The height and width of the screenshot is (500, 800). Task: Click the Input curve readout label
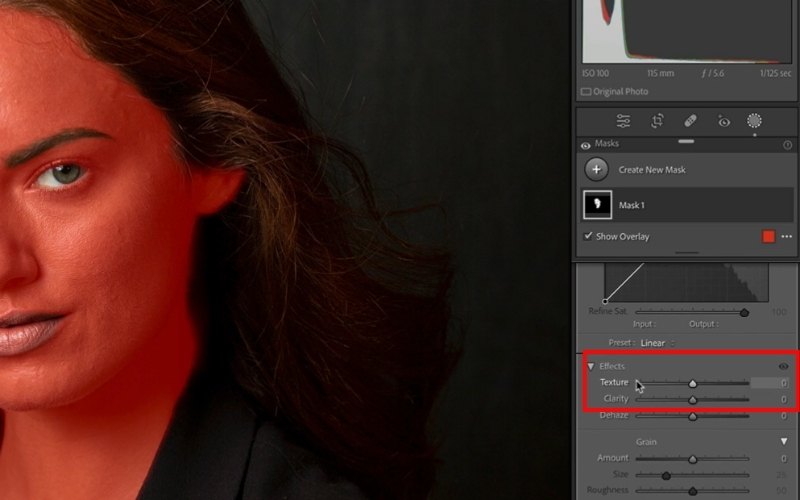point(644,324)
